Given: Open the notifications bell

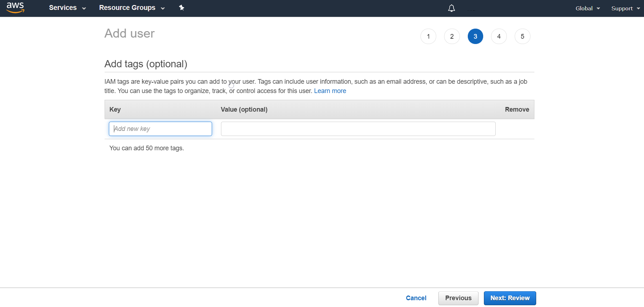Looking at the screenshot, I should pos(451,8).
